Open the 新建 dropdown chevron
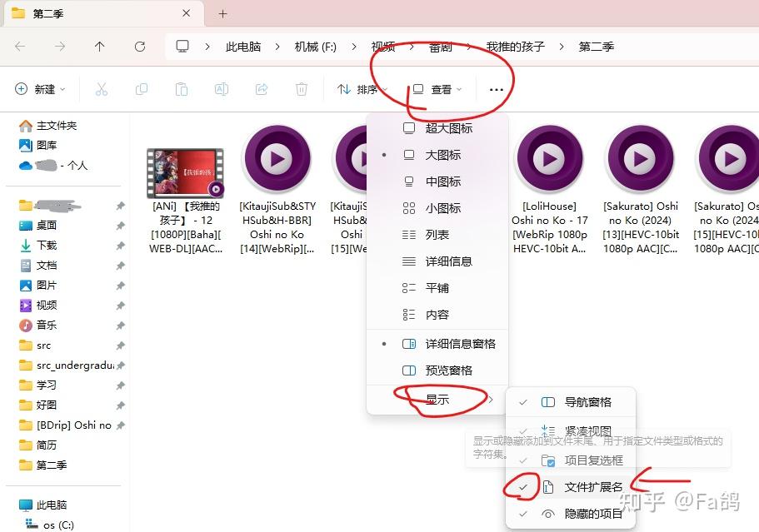This screenshot has height=532, width=759. click(62, 90)
